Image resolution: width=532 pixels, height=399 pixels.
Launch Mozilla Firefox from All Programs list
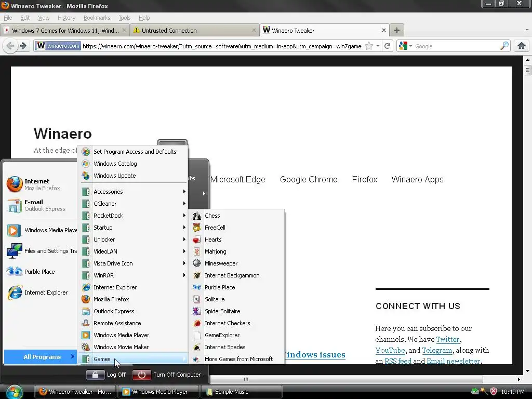point(134,299)
